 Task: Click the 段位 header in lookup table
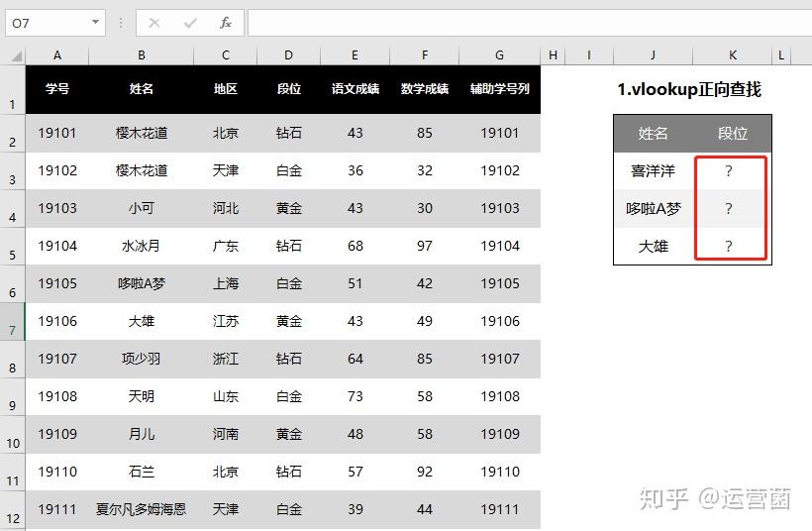[x=732, y=134]
